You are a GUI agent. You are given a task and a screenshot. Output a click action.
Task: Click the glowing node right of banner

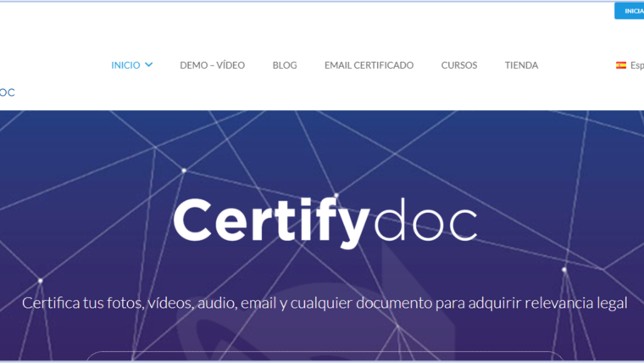tap(564, 270)
